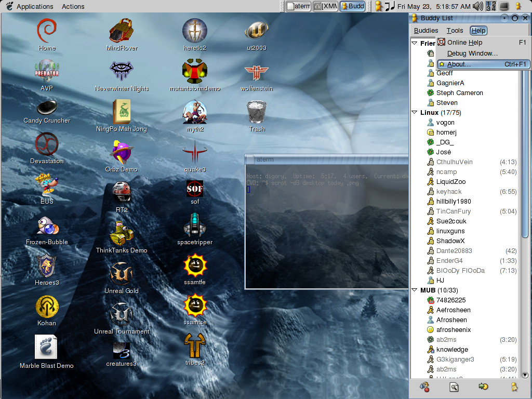Select buddy hillbilly1980
Image resolution: width=532 pixels, height=399 pixels.
pyautogui.click(x=453, y=201)
